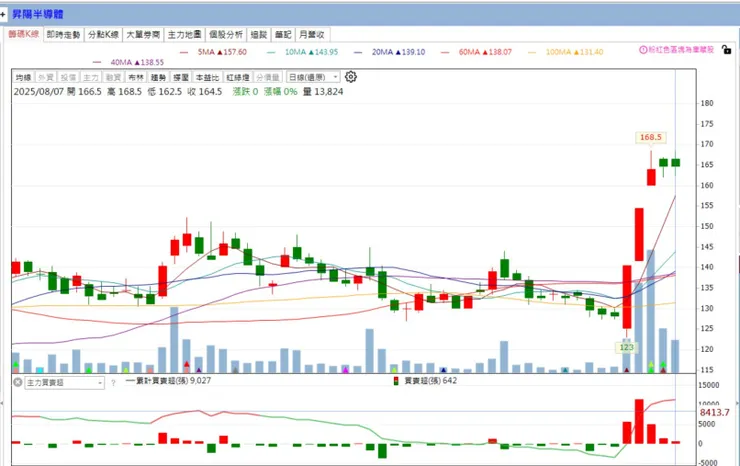
Task: Click the 180 price axis label
Action: [707, 103]
